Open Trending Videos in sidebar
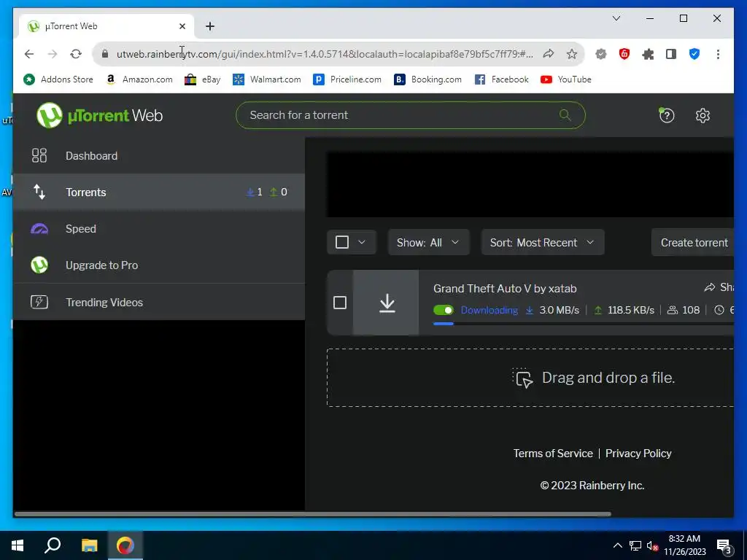Image resolution: width=747 pixels, height=560 pixels. pos(159,302)
